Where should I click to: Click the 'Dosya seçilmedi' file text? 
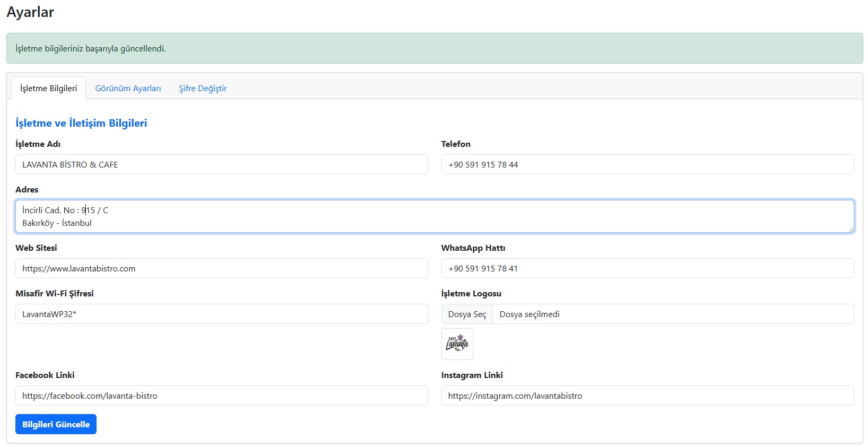(x=530, y=314)
